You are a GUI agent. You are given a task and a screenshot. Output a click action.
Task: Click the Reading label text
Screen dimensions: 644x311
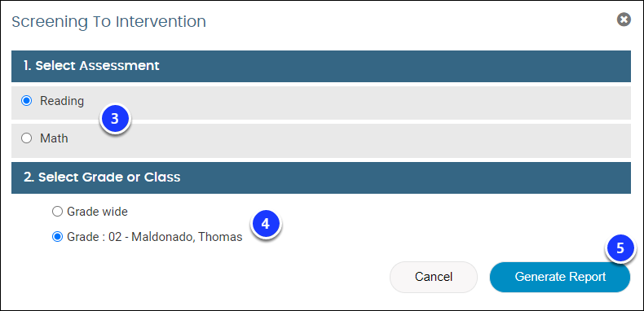(62, 101)
